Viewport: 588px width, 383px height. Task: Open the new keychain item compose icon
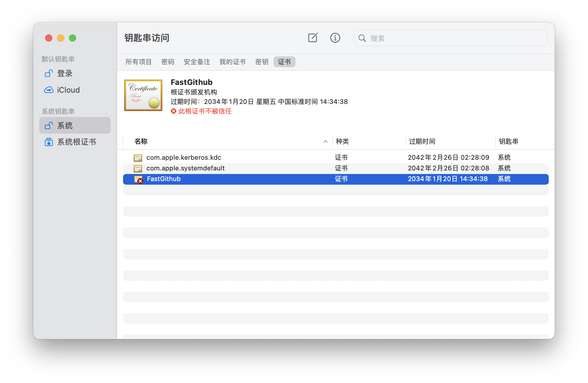tap(312, 38)
